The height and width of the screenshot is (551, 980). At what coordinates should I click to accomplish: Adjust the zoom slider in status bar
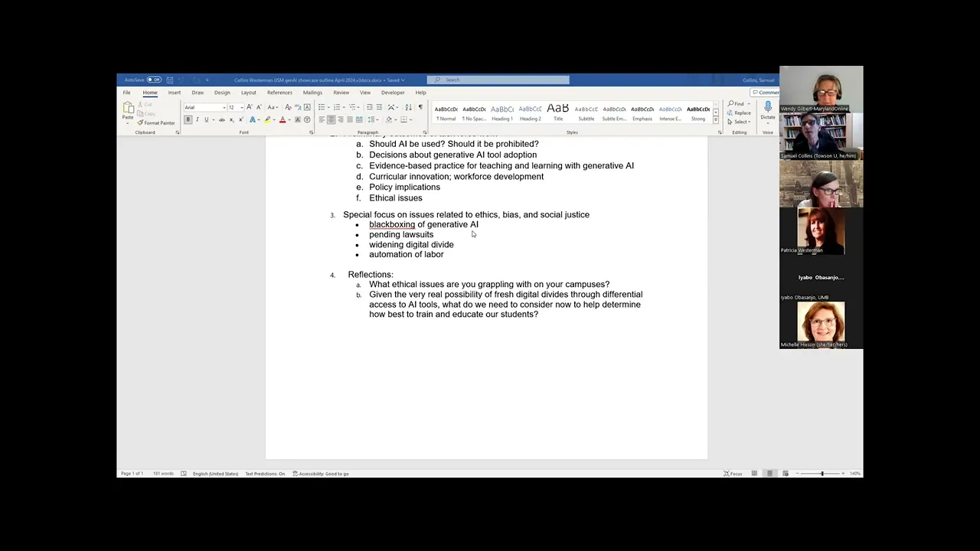822,474
